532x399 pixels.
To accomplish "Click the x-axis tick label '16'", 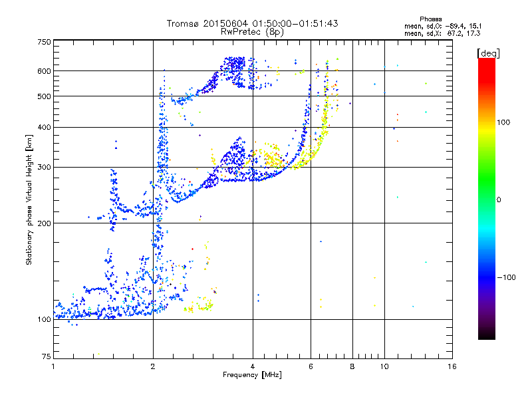I will click(452, 366).
